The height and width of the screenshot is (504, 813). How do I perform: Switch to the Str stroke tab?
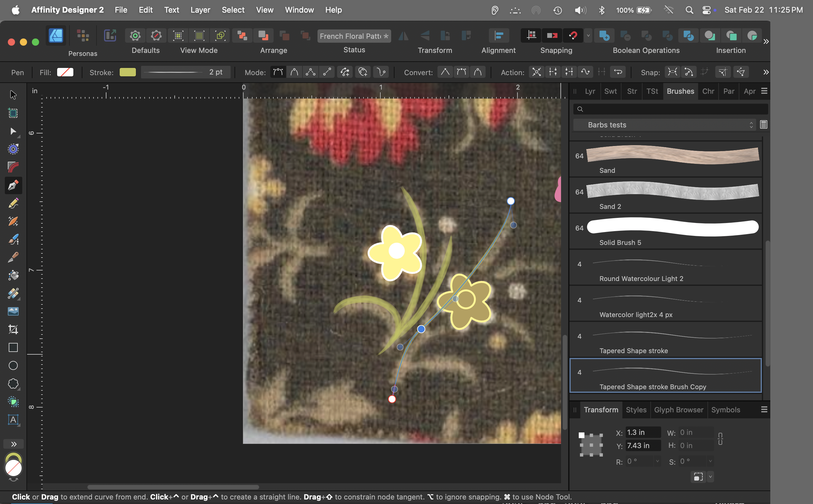pyautogui.click(x=632, y=91)
